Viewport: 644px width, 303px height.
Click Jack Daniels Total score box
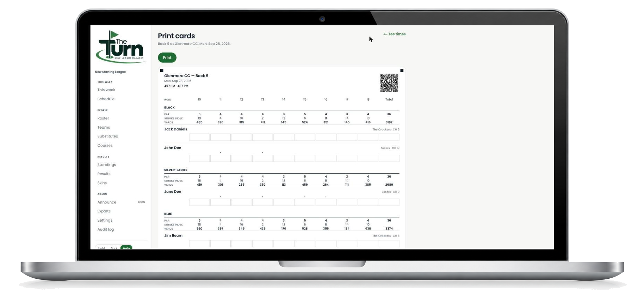point(389,137)
